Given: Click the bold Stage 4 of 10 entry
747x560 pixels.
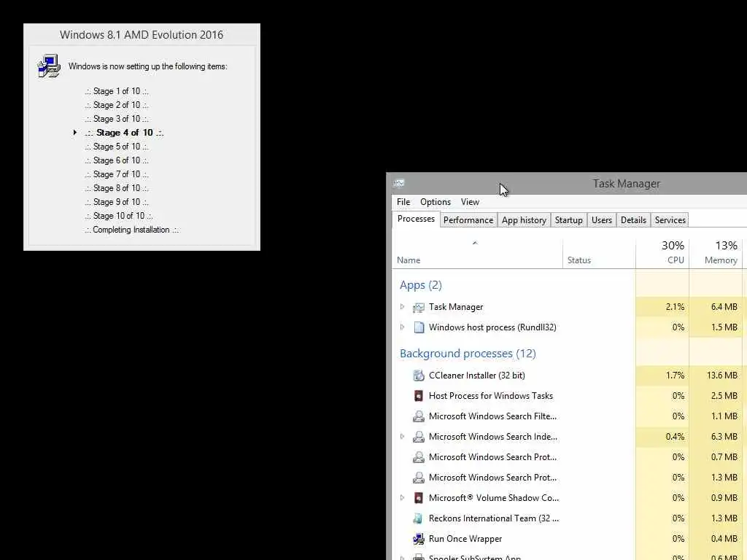Looking at the screenshot, I should pos(124,133).
